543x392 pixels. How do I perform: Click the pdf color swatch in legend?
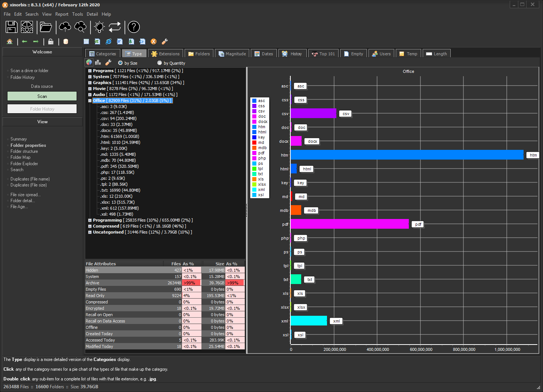tap(254, 153)
